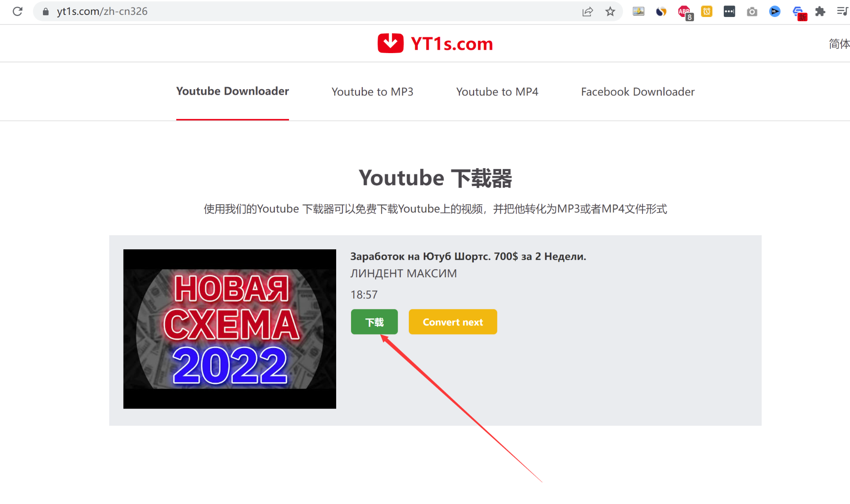Viewport: 850px width, 504px height.
Task: Open the Adblock Plus extension
Action: [685, 12]
